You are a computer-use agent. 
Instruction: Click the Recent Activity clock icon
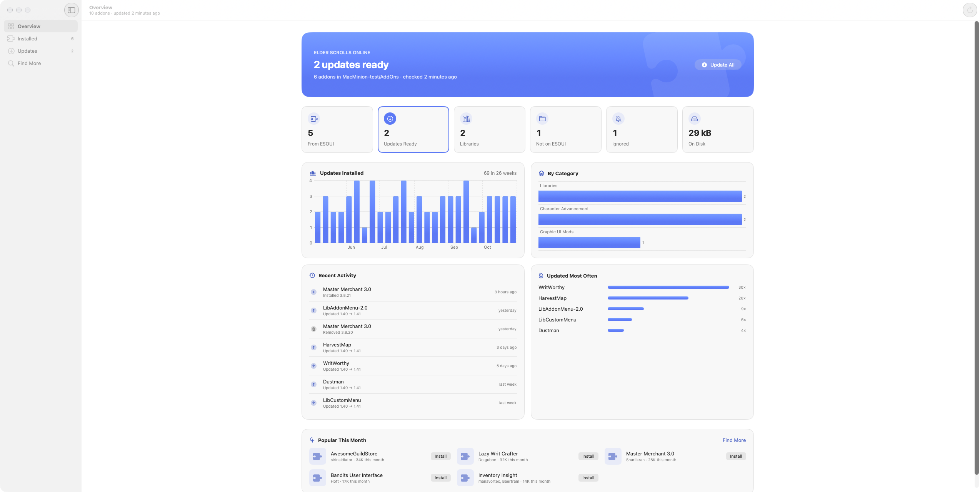pyautogui.click(x=312, y=276)
